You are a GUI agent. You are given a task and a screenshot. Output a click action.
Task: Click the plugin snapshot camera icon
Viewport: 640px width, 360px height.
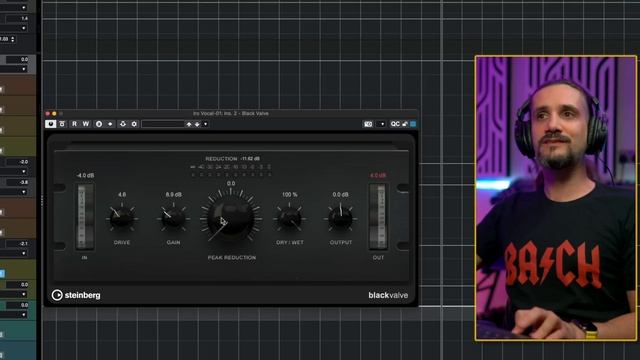[x=368, y=124]
